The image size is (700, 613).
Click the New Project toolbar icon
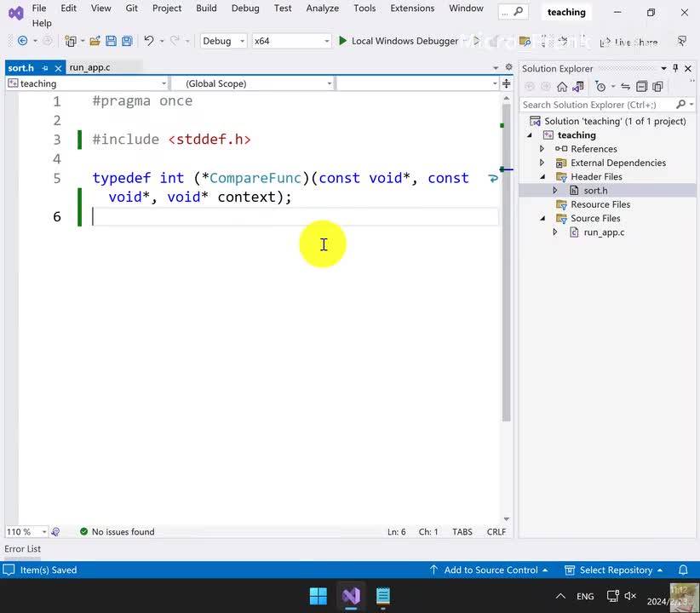point(70,41)
